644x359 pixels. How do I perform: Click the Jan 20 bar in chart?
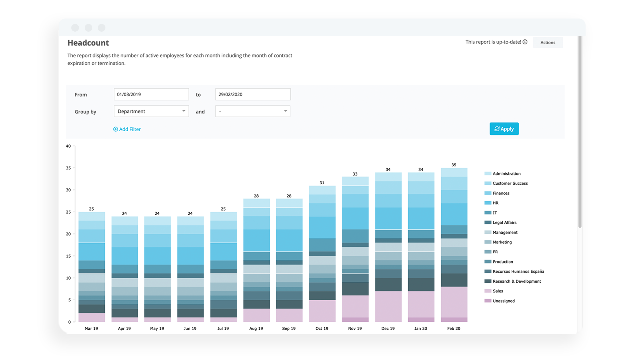pos(421,247)
